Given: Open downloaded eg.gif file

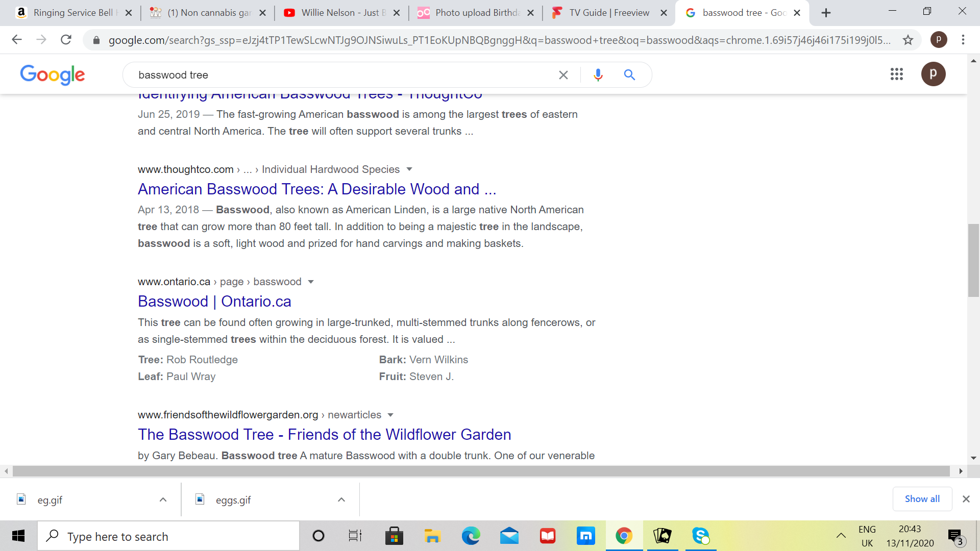Looking at the screenshot, I should tap(50, 500).
